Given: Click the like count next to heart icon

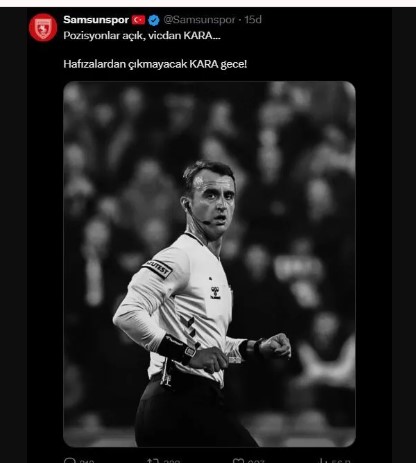Looking at the screenshot, I should 256,461.
